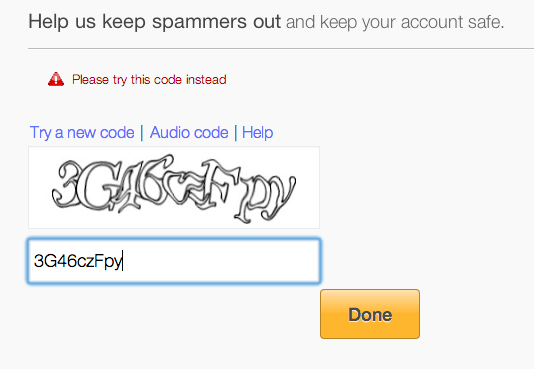Open the Audio code option

pos(189,132)
